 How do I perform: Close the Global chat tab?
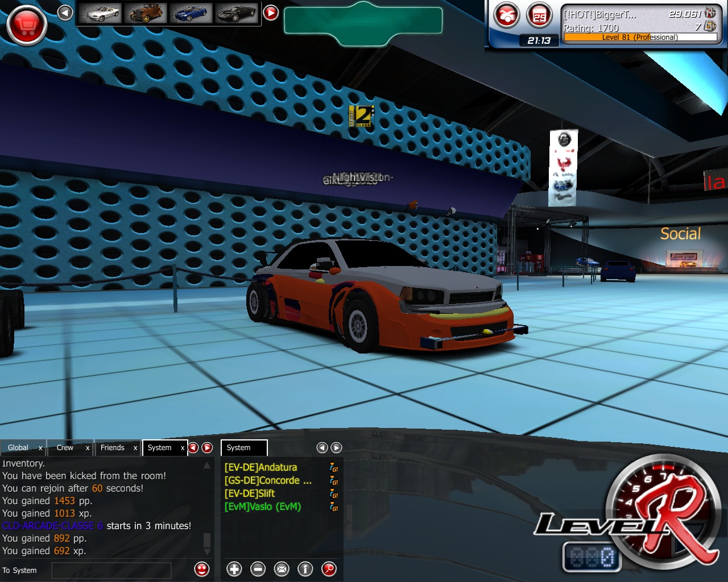(40, 448)
